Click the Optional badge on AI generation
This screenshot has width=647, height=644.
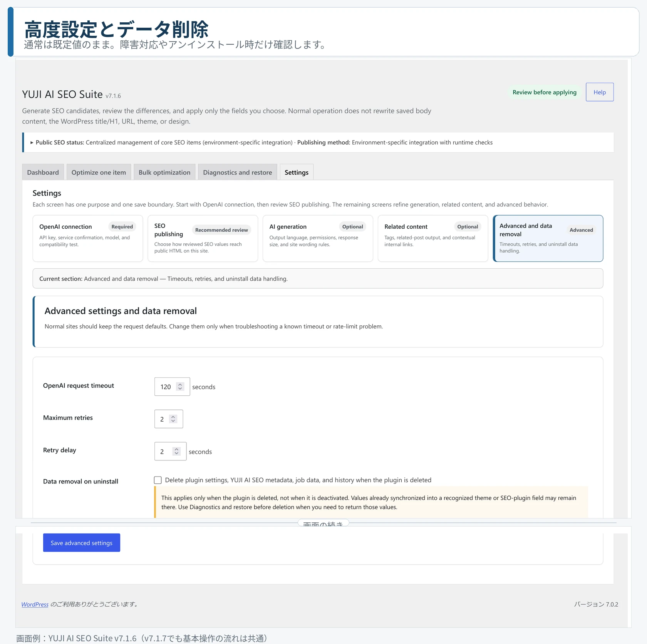(x=352, y=227)
